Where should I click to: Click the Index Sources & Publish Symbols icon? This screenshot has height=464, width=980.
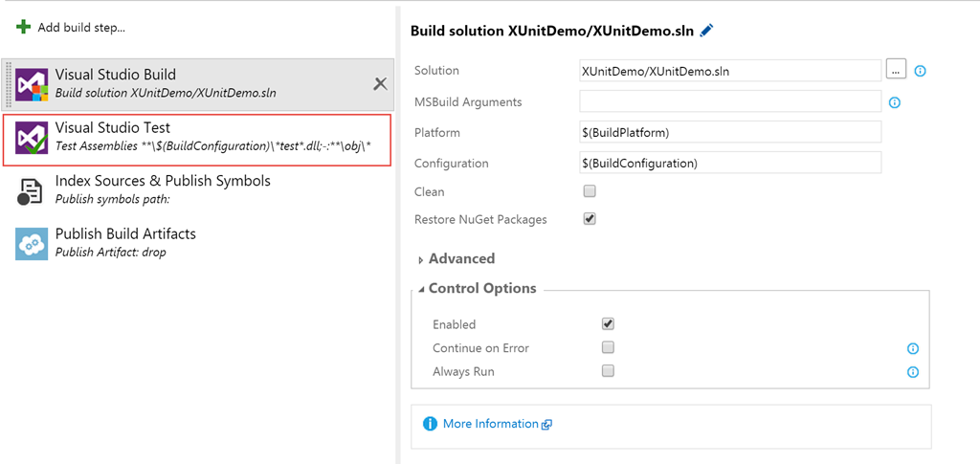(x=30, y=191)
